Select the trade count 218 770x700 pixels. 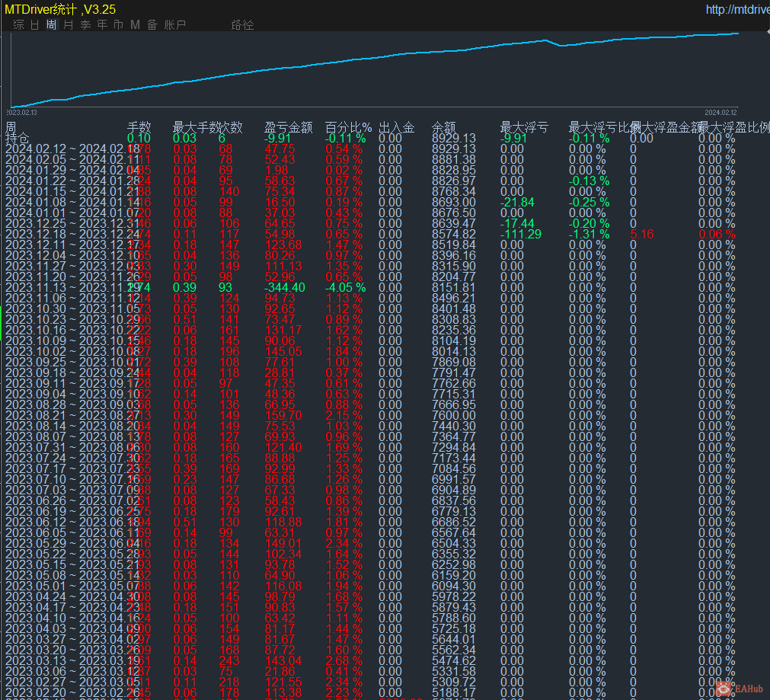228,682
